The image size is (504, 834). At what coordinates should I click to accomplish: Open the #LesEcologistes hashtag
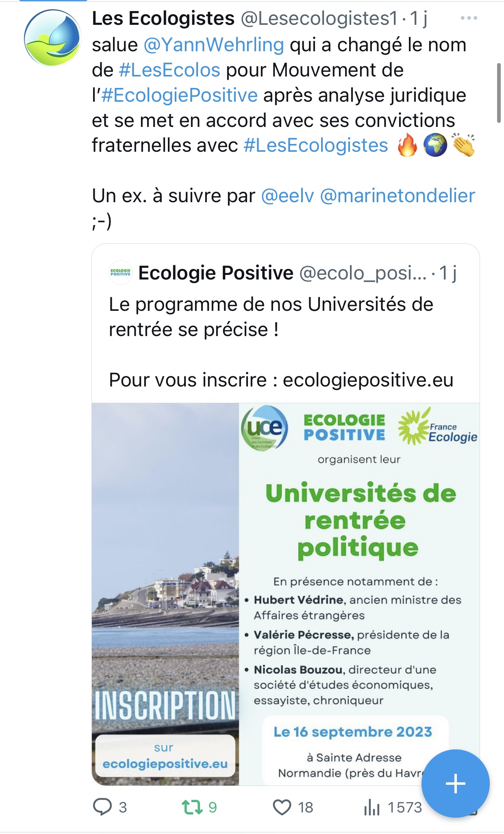[316, 145]
